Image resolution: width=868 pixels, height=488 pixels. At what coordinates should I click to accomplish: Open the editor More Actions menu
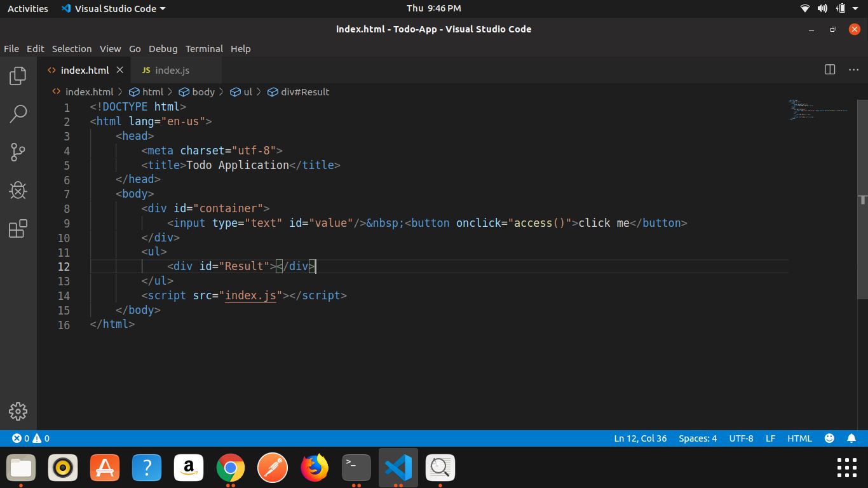854,70
